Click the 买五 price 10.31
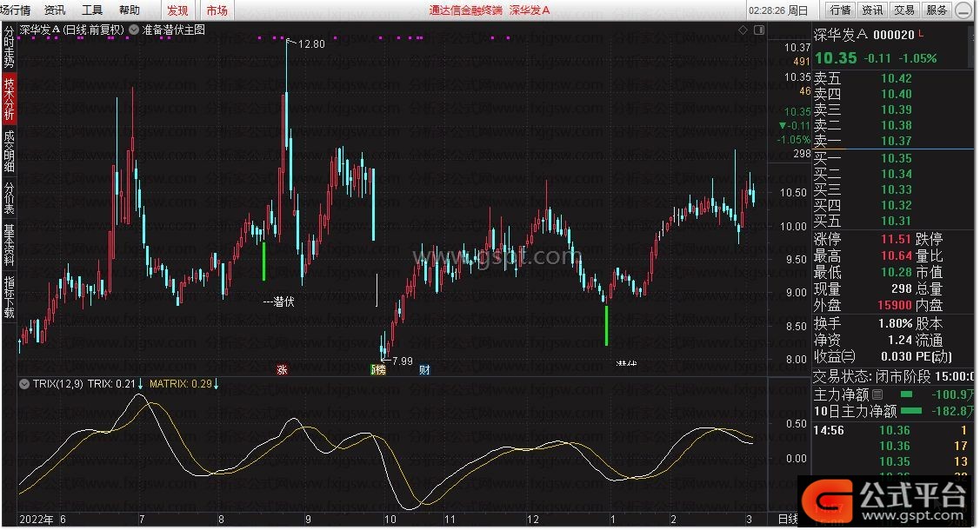This screenshot has height=530, width=980. point(897,221)
